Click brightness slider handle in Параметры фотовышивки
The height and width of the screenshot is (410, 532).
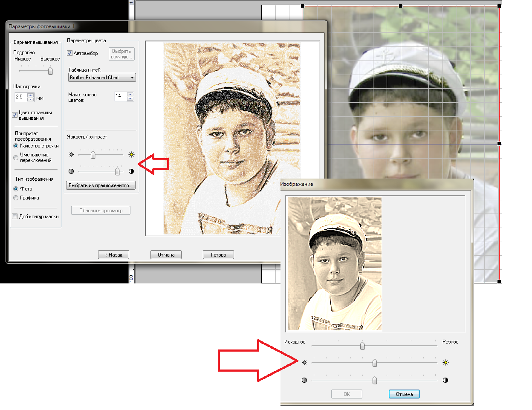pyautogui.click(x=93, y=155)
